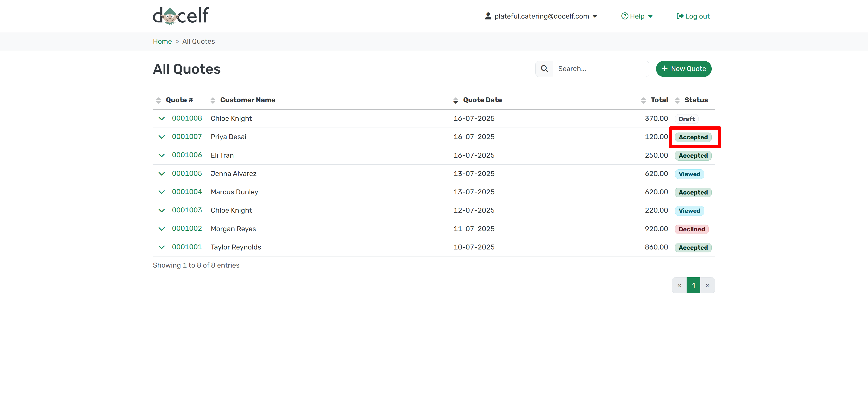Screen dimensions: 868x420
Task: Open quote 0001001 link
Action: (x=187, y=247)
